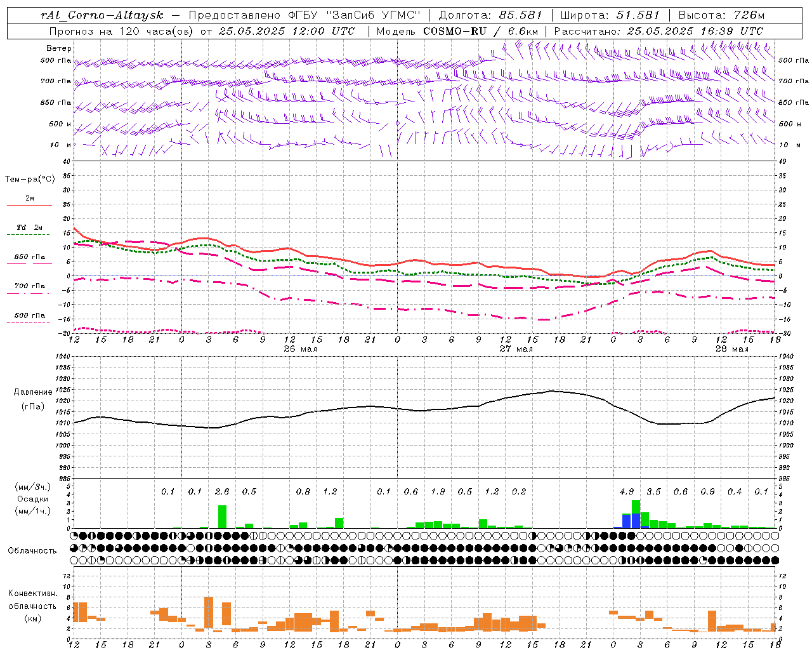
Task: Click the Давление pressure panel label
Action: point(33,392)
